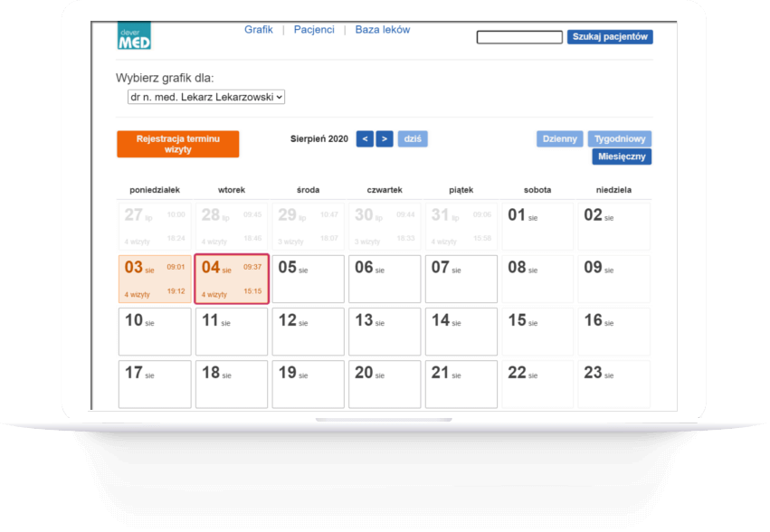Select calendar day 18 sie
The height and width of the screenshot is (532, 770).
click(x=232, y=385)
